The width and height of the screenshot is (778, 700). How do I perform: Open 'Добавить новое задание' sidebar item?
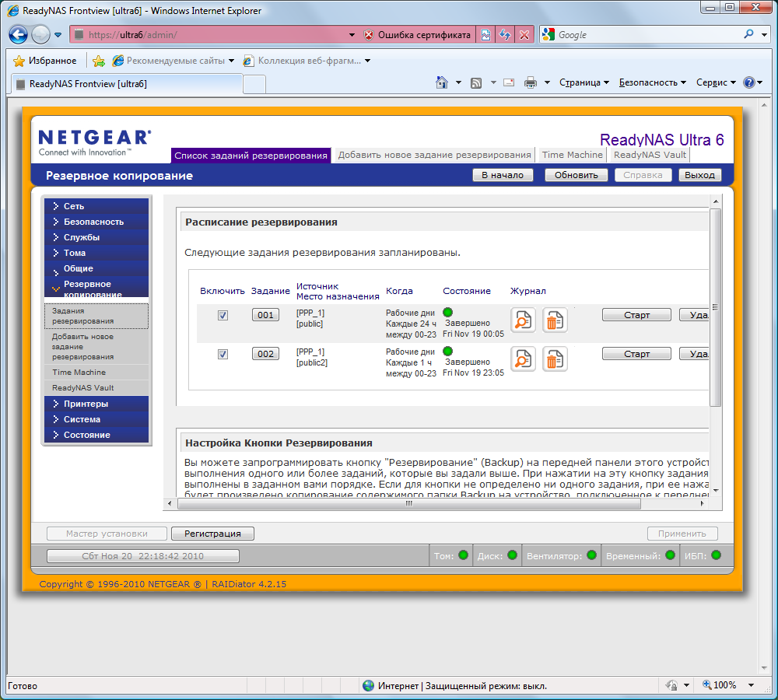tap(96, 347)
